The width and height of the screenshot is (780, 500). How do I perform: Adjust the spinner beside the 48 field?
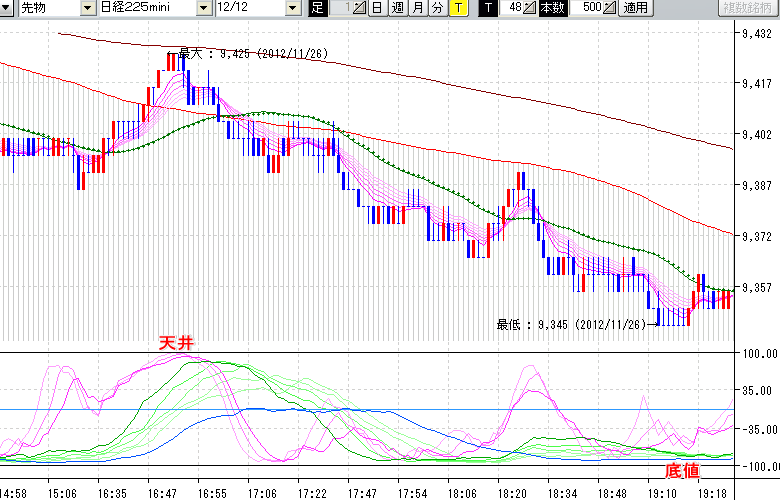tap(530, 8)
